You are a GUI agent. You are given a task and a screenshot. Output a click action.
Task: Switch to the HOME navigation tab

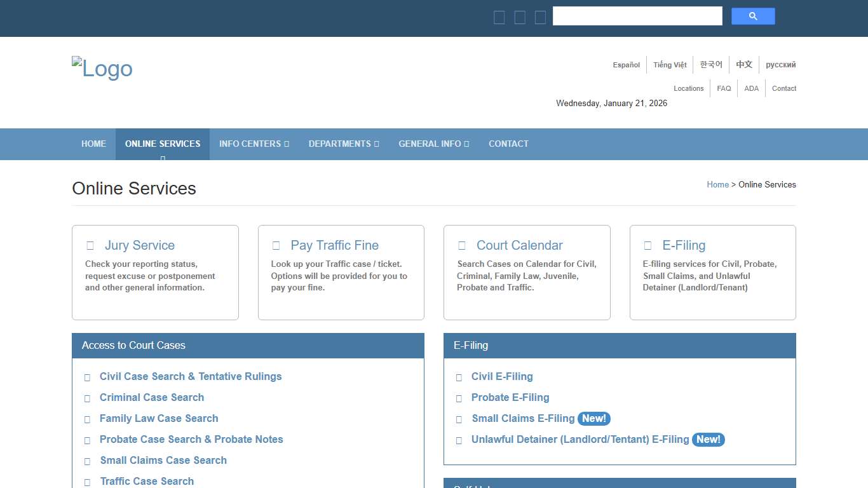pyautogui.click(x=93, y=144)
